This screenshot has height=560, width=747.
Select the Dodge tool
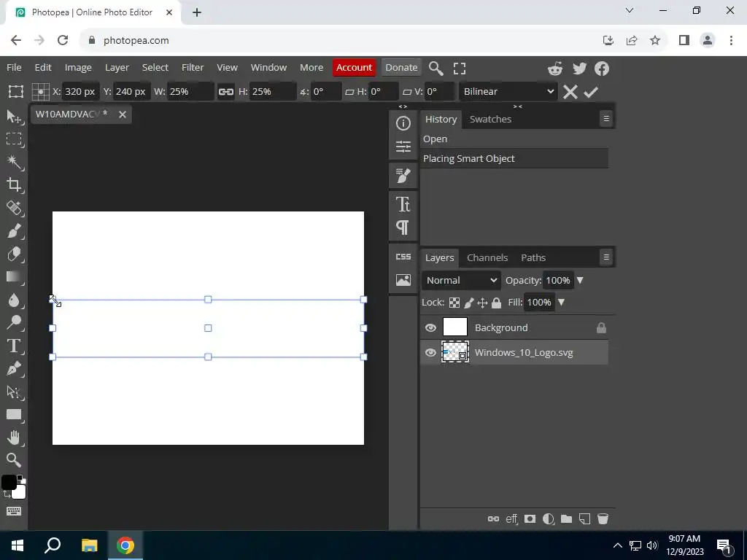coord(14,322)
